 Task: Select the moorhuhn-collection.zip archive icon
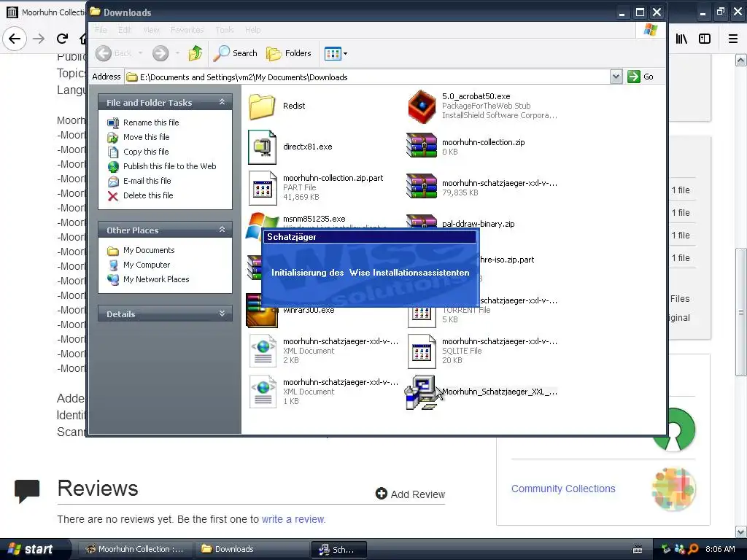tap(422, 145)
